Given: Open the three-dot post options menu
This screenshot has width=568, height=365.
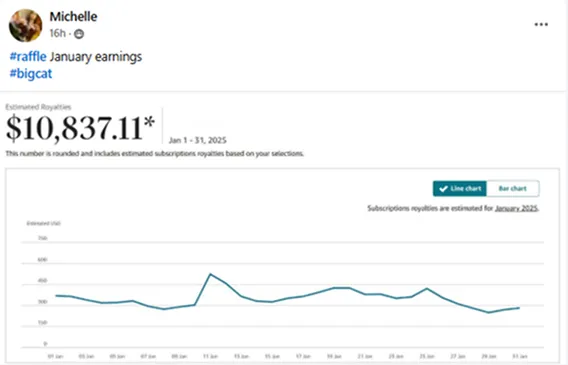Looking at the screenshot, I should tap(541, 24).
